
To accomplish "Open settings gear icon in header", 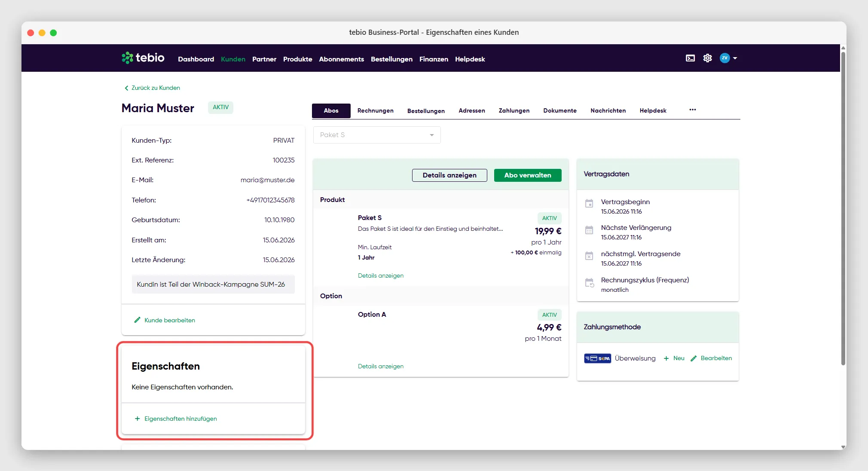I will 707,58.
